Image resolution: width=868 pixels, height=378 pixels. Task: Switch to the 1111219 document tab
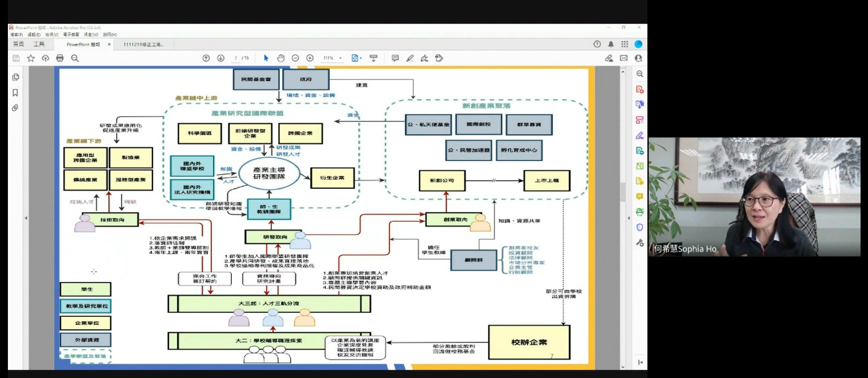coord(143,45)
